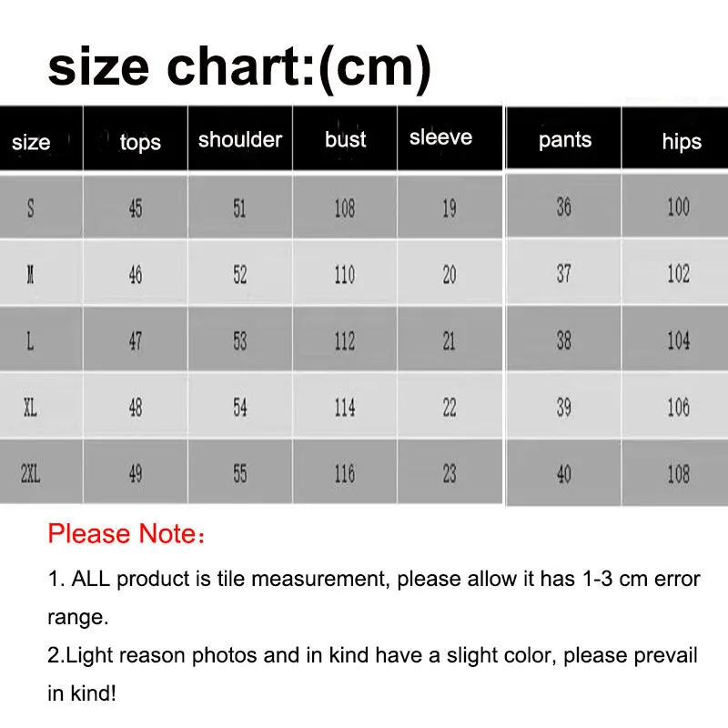728x728 pixels.
Task: Select the 'size' column header
Action: click(31, 142)
